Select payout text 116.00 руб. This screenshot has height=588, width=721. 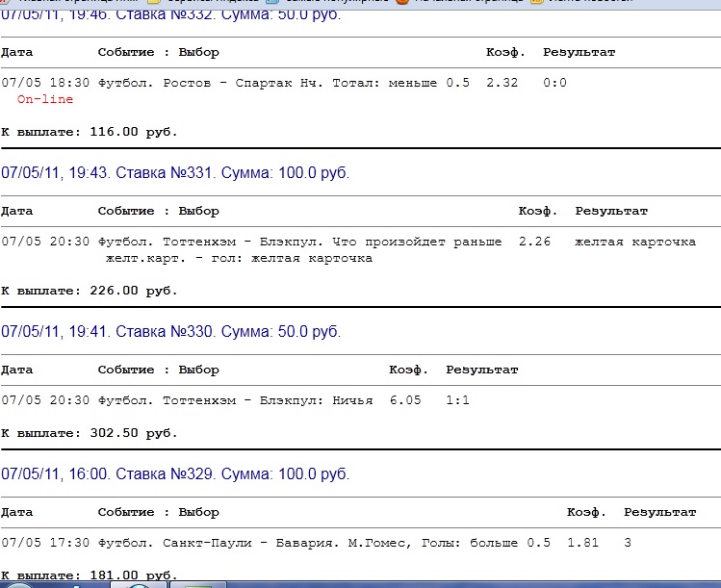[134, 132]
